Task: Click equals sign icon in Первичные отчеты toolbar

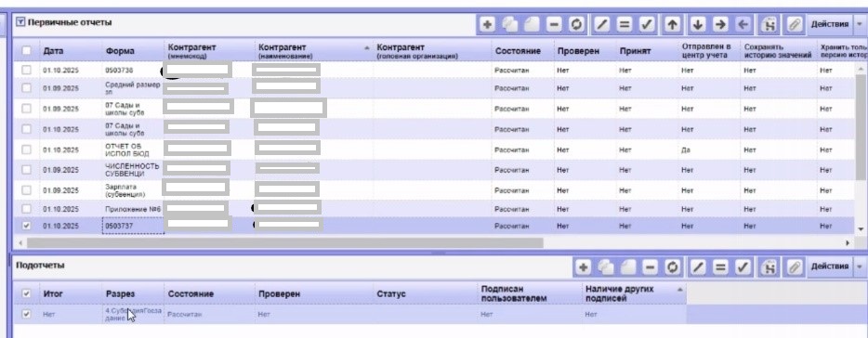Action: [625, 24]
